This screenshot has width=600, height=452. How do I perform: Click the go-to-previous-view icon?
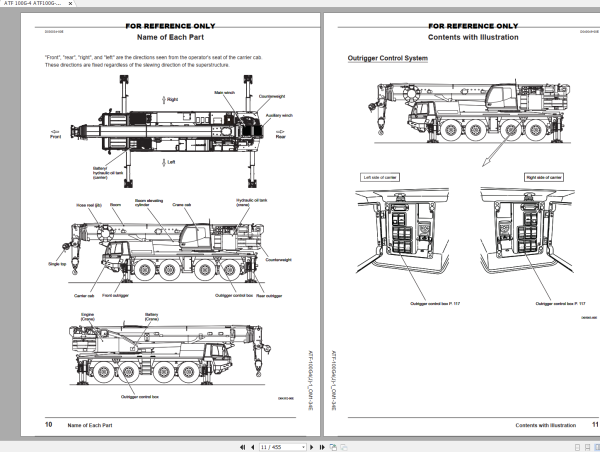coord(333,447)
